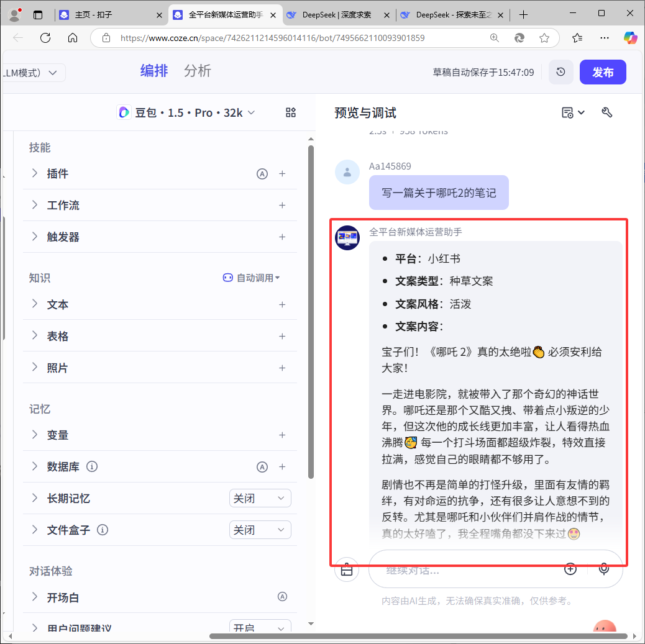This screenshot has height=644, width=645.
Task: Auto-generate 开场白 with the A icon
Action: (282, 596)
